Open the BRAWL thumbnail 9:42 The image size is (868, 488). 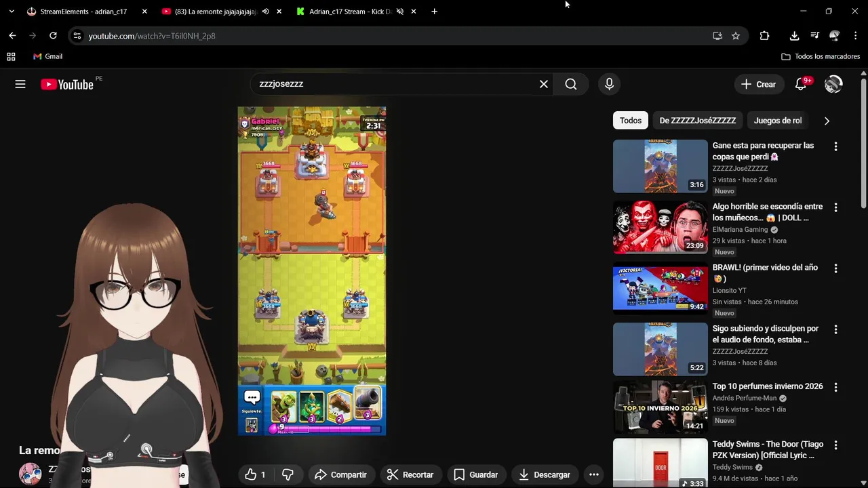[660, 288]
